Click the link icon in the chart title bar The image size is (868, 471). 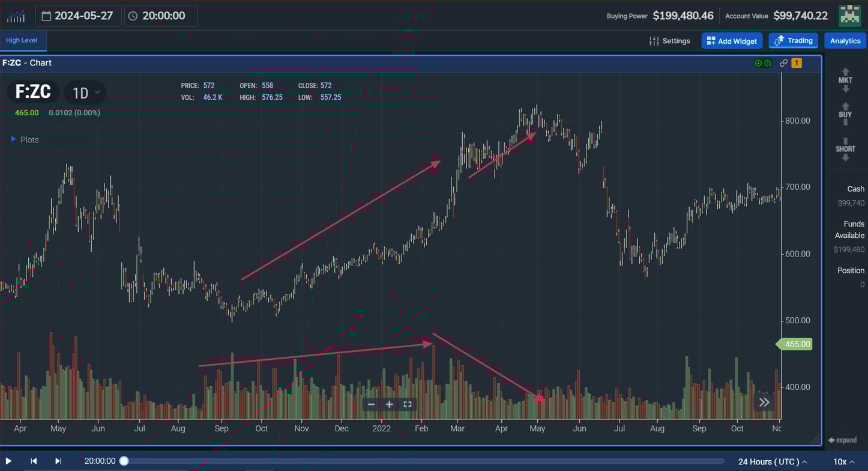(783, 62)
